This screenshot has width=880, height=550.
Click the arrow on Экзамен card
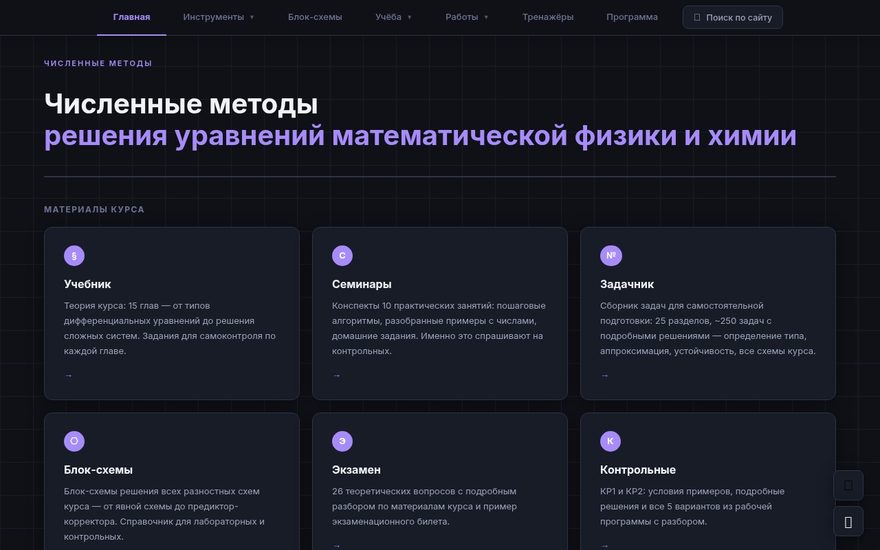[337, 546]
